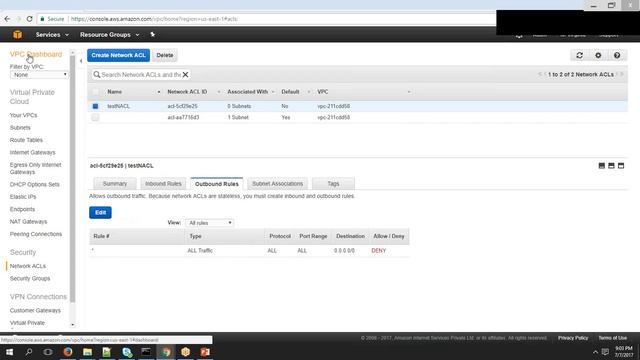The image size is (640, 360).
Task: Collapse the left navigation pane arrow
Action: [81, 61]
